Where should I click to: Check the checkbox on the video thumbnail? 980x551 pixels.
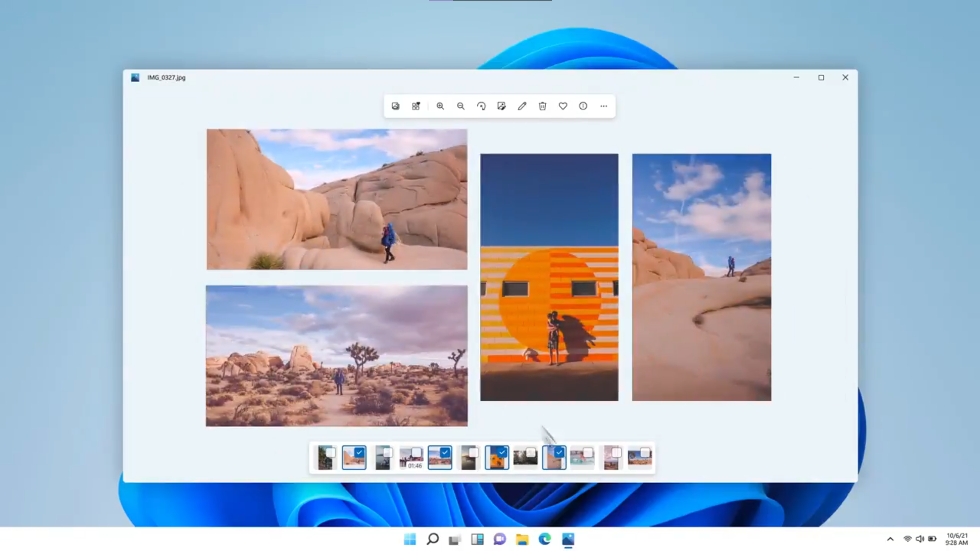(x=418, y=452)
